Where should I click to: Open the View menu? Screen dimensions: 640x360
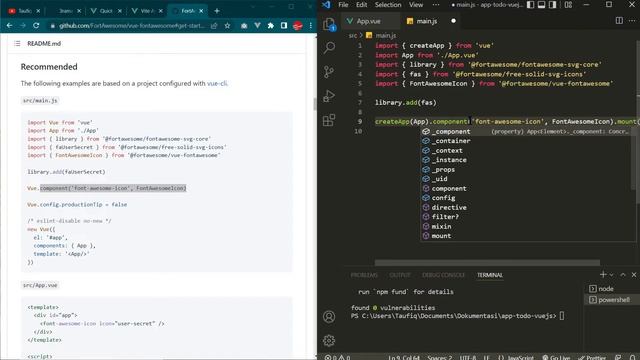416,5
